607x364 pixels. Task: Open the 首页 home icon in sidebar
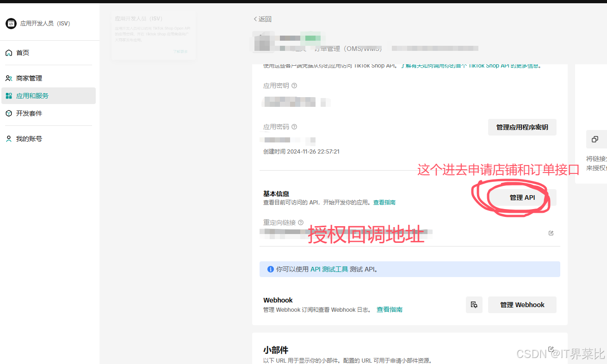click(x=9, y=53)
